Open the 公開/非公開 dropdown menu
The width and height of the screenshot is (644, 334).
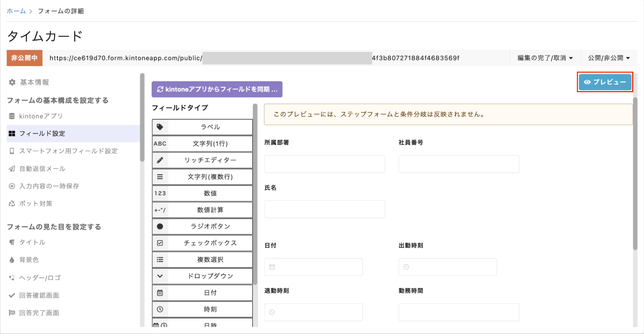click(x=609, y=58)
